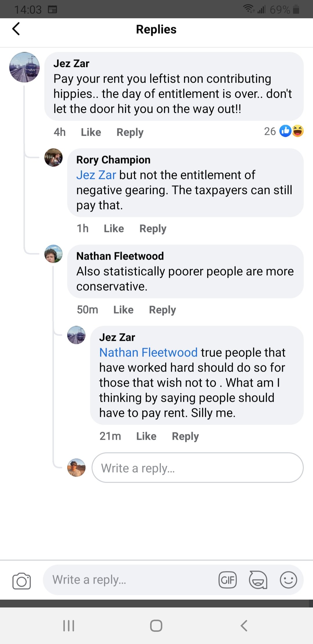Open Nathan Fleetwood's profile picture
This screenshot has height=644, width=313.
(x=53, y=254)
